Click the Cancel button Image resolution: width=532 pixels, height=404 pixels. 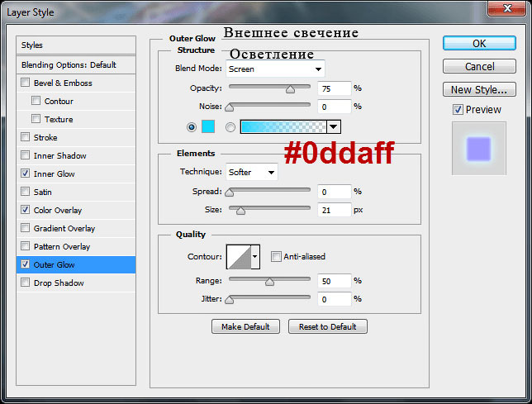click(479, 66)
